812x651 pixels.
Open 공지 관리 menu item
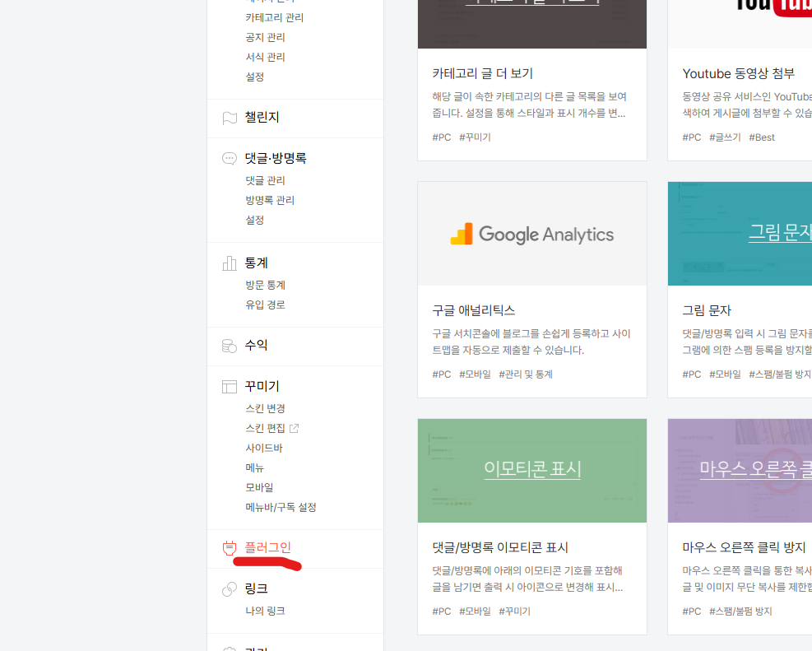265,37
